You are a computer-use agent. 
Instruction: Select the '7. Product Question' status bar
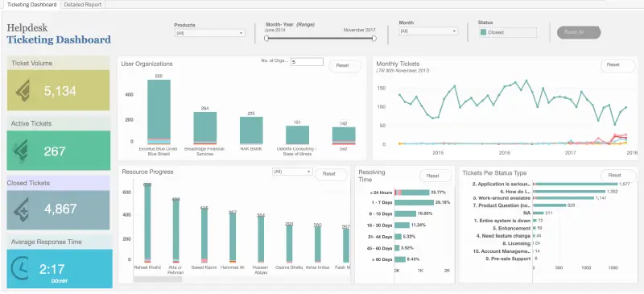(x=550, y=205)
